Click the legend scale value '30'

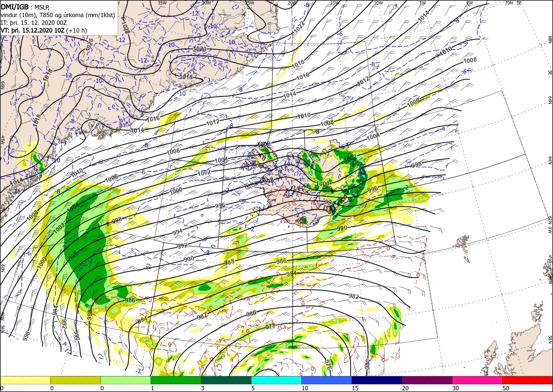(456, 388)
